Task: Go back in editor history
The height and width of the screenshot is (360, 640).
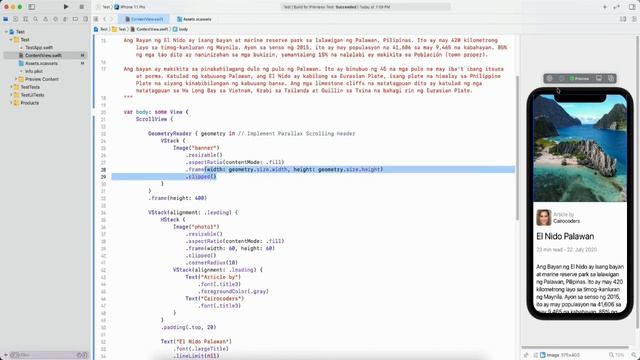Action: click(104, 19)
